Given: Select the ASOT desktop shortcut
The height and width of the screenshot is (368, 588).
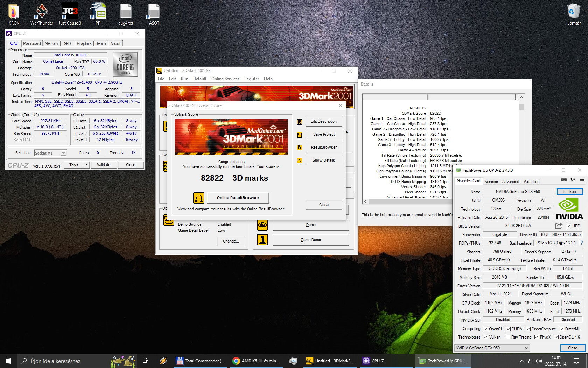Looking at the screenshot, I should (154, 14).
